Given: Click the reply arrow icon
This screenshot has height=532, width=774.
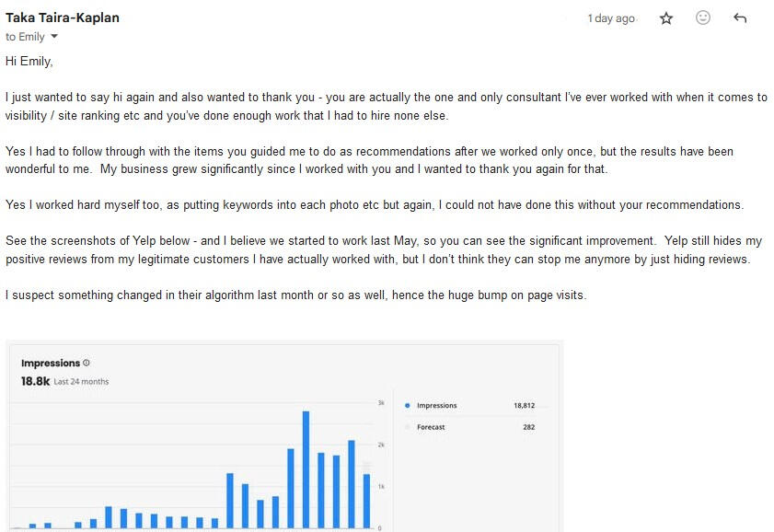Looking at the screenshot, I should pos(740,18).
